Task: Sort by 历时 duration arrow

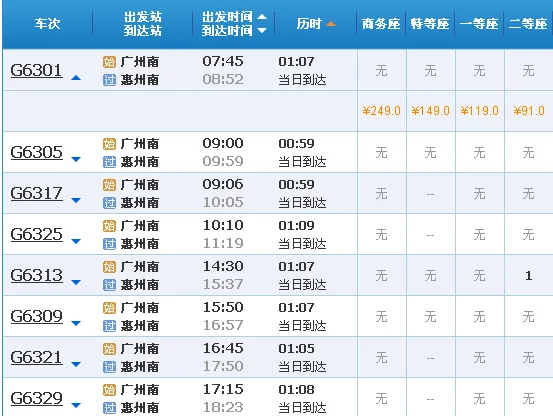Action: 331,24
